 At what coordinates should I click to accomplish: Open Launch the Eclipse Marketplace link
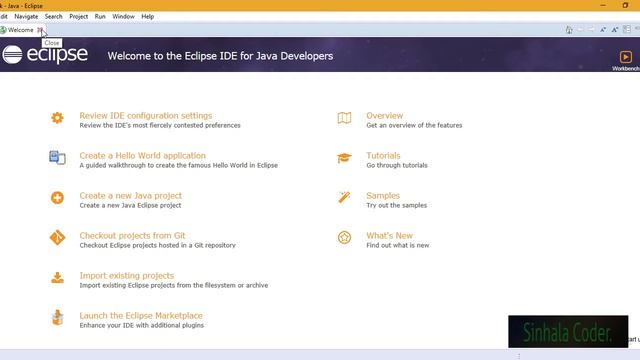pos(141,316)
